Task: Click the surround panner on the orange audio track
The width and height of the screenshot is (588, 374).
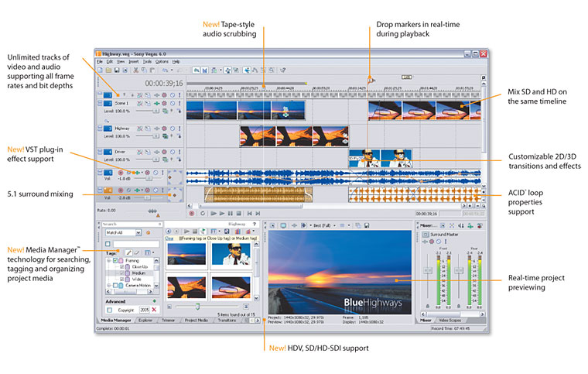Action: 175,195
